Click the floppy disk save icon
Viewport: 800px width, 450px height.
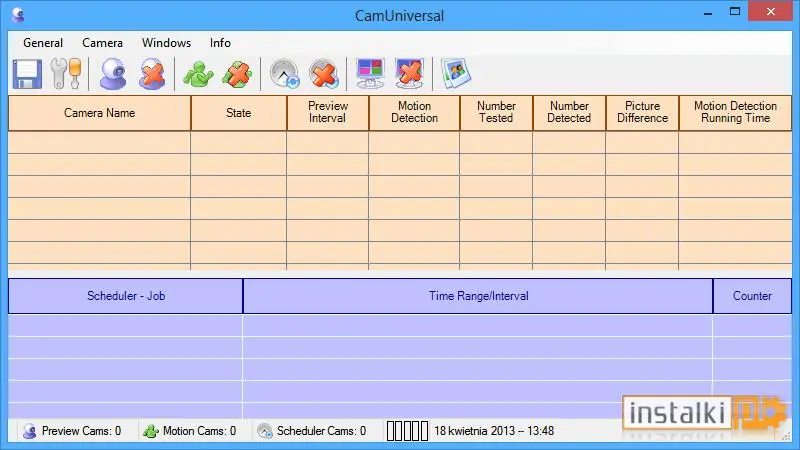pyautogui.click(x=27, y=74)
